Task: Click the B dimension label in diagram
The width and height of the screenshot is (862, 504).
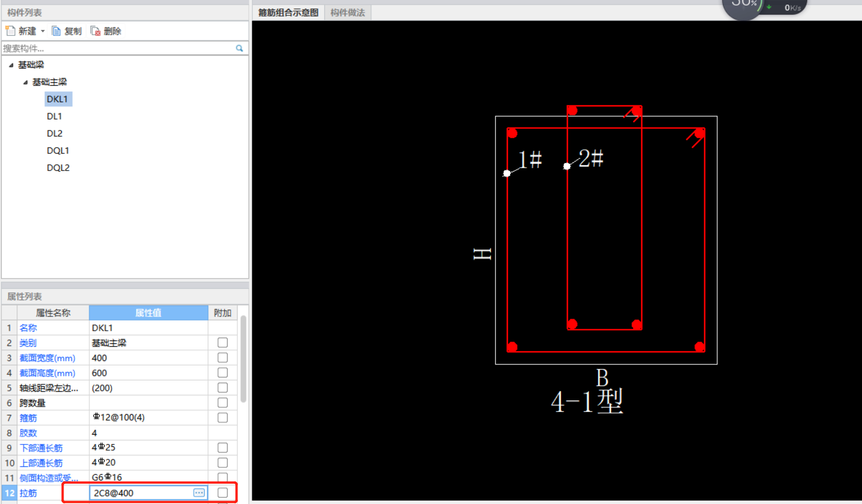Action: coord(602,378)
